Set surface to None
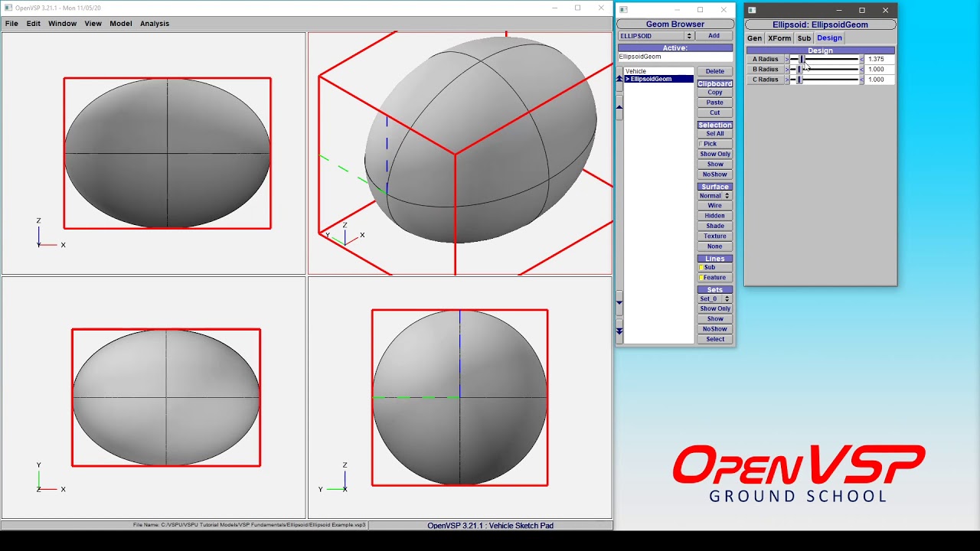The height and width of the screenshot is (551, 980). [714, 246]
